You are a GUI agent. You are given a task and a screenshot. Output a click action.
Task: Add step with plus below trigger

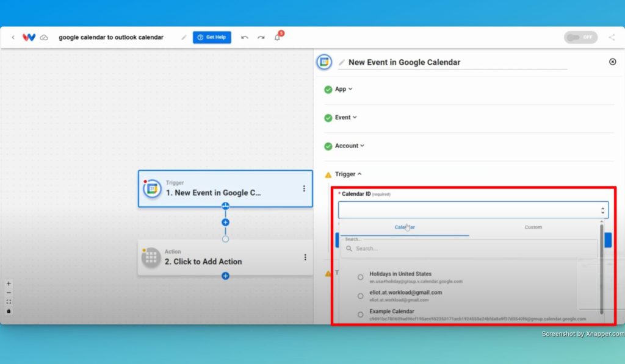coord(225,222)
